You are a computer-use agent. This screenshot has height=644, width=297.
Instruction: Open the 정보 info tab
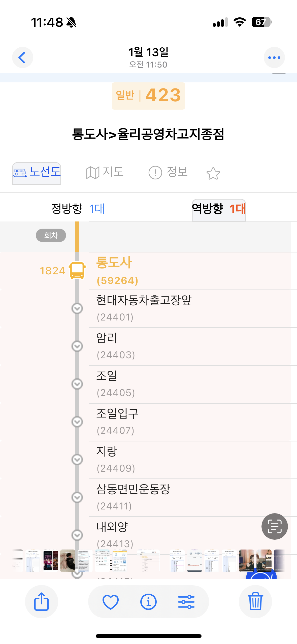[x=168, y=173]
